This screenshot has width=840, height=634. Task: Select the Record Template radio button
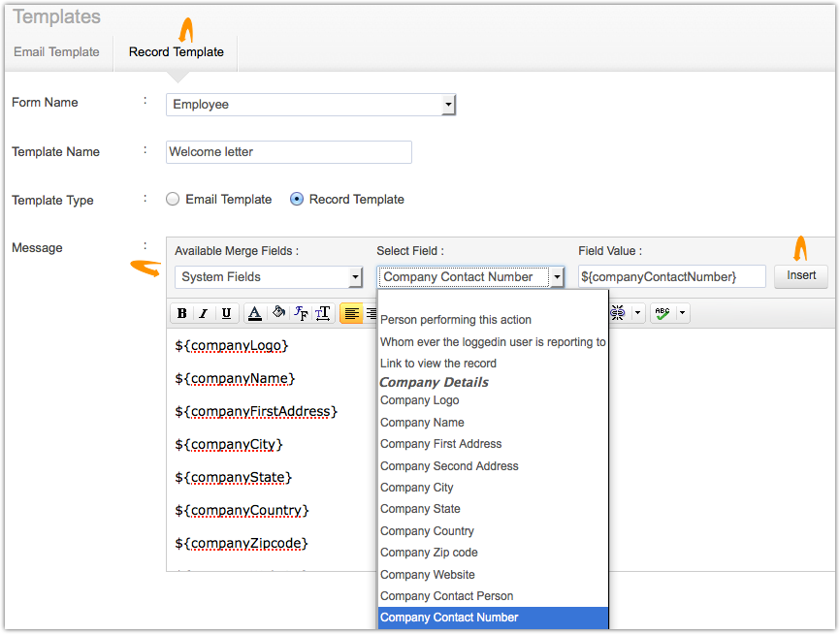tap(297, 199)
